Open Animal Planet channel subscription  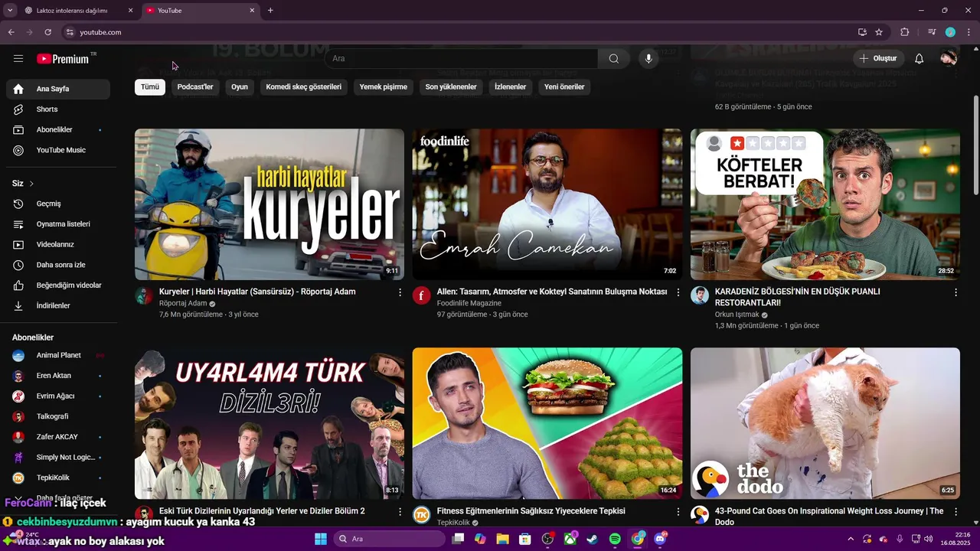coord(58,355)
